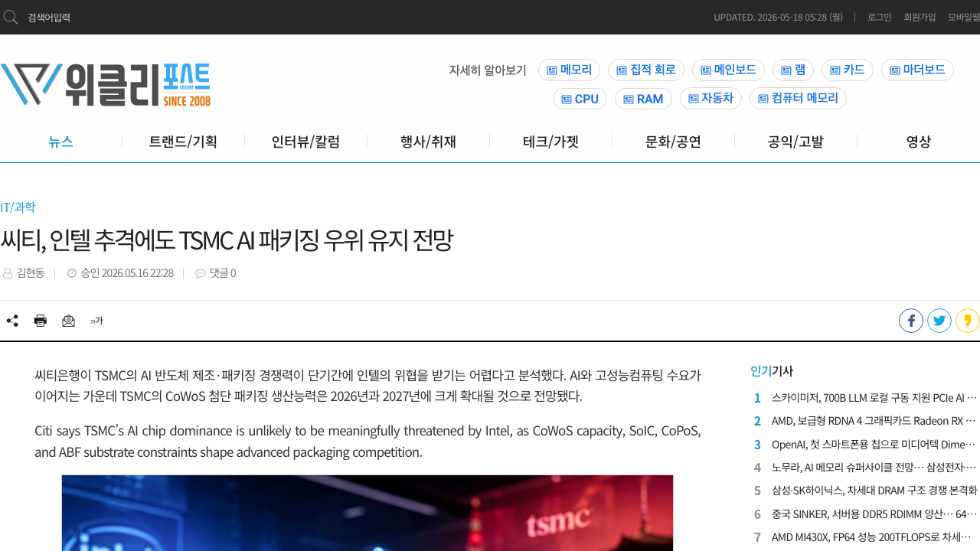Click the article headline about TSMC
Screen dimensions: 980x551
[227, 241]
